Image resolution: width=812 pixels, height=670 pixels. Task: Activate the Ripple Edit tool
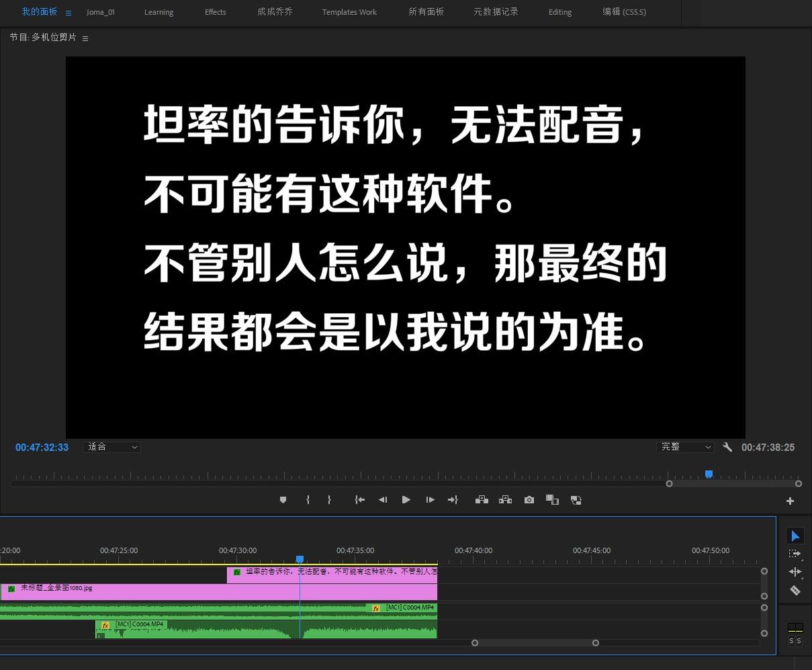[795, 571]
